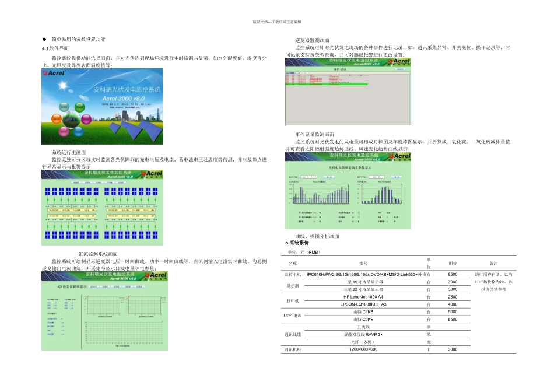Select the cell EPSON-LQ1600KIIIH A3
This screenshot has height=392, width=554.
pyautogui.click(x=363, y=304)
